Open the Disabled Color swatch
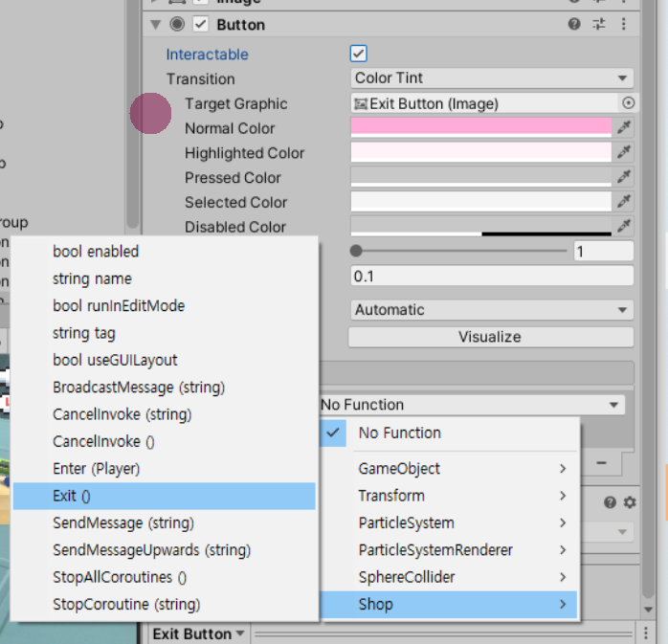Viewport: 668px width, 644px height. pos(481,226)
